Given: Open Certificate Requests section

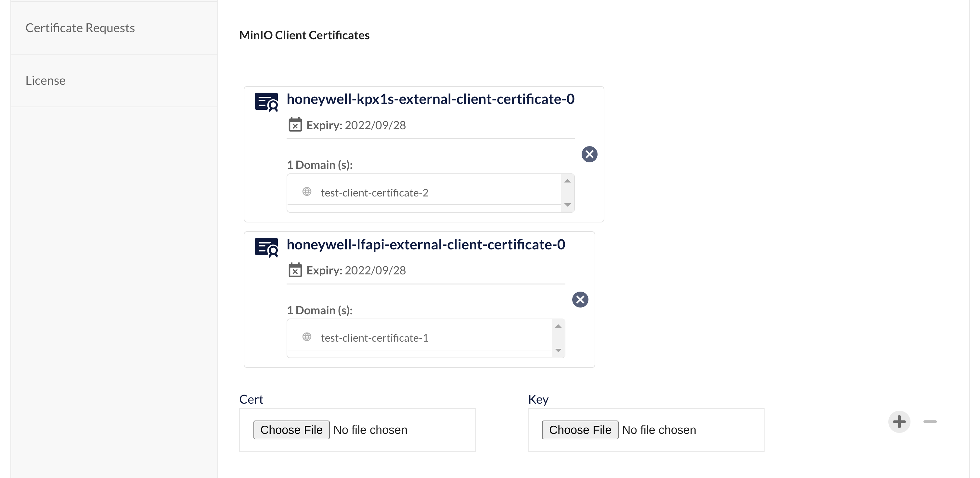Looking at the screenshot, I should [x=80, y=28].
